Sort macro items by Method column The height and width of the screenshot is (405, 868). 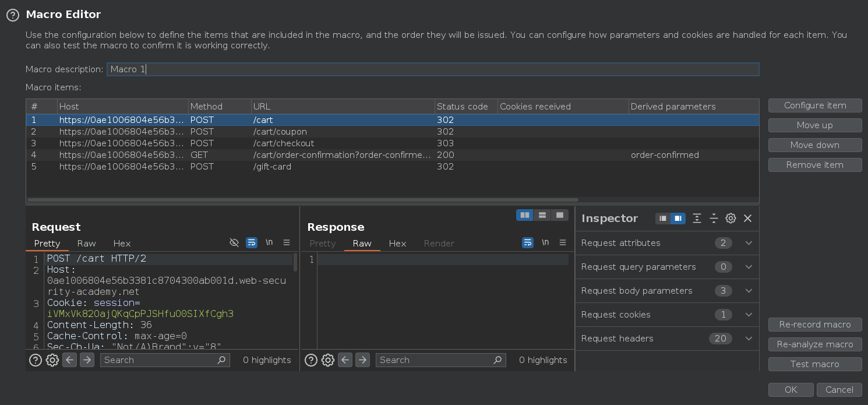tap(219, 107)
